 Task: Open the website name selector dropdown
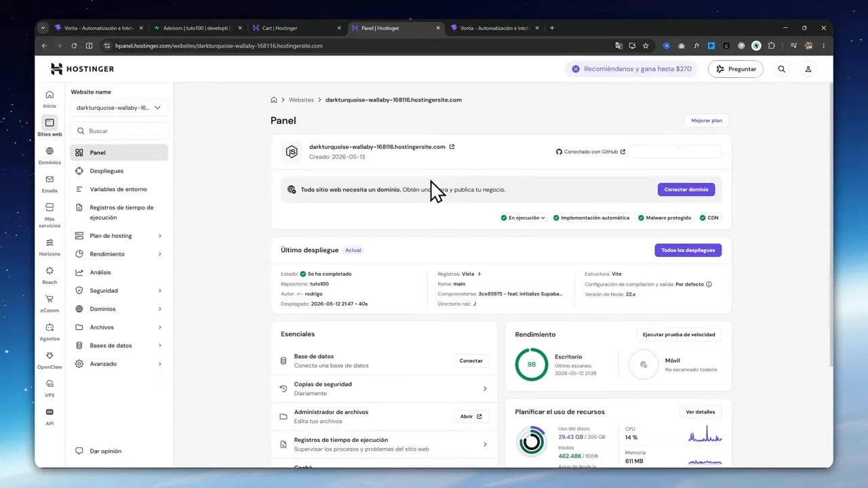119,107
